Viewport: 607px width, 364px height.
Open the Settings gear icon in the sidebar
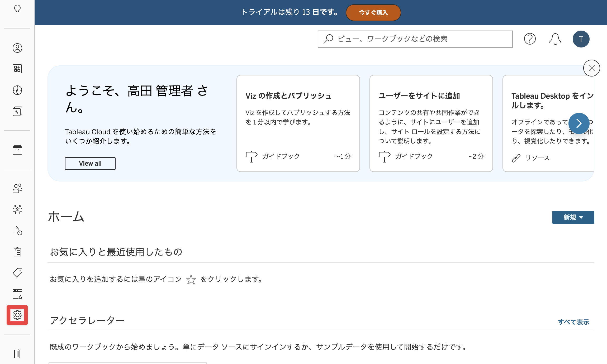pyautogui.click(x=17, y=315)
